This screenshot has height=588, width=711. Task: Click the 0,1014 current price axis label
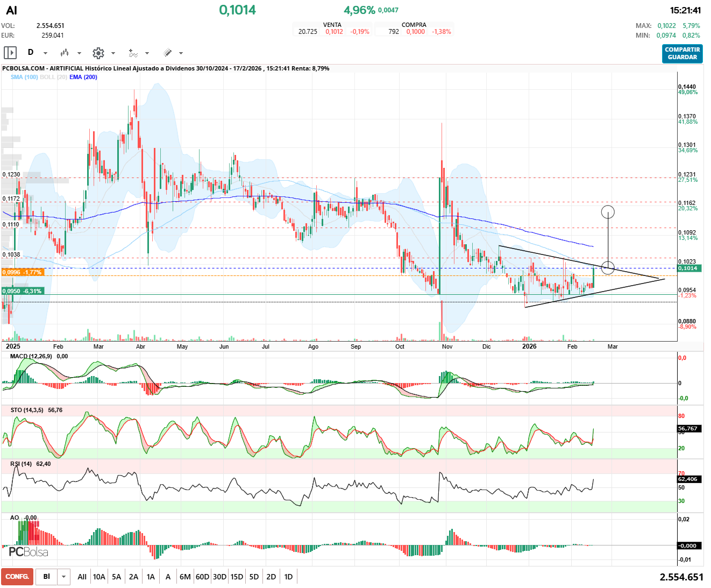coord(689,268)
